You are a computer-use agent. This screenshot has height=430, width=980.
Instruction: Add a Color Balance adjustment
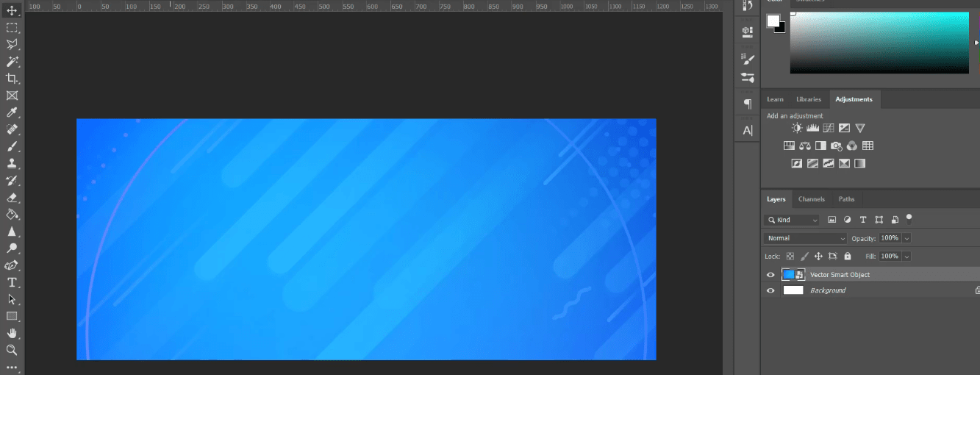coord(805,146)
